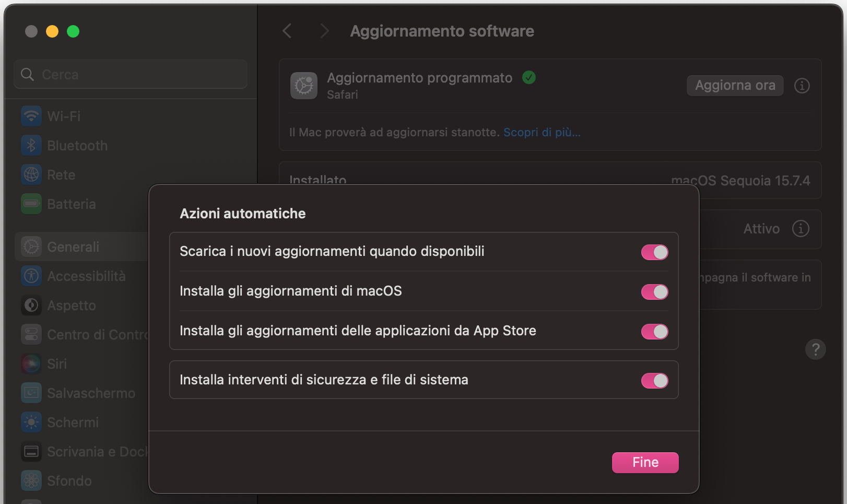
Task: Select the Wi-Fi section in the sidebar
Action: coord(64,116)
